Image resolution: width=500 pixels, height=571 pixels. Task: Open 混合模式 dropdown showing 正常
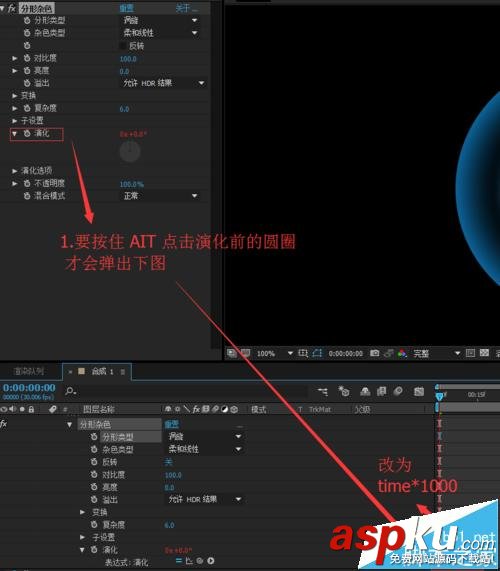[x=161, y=196]
